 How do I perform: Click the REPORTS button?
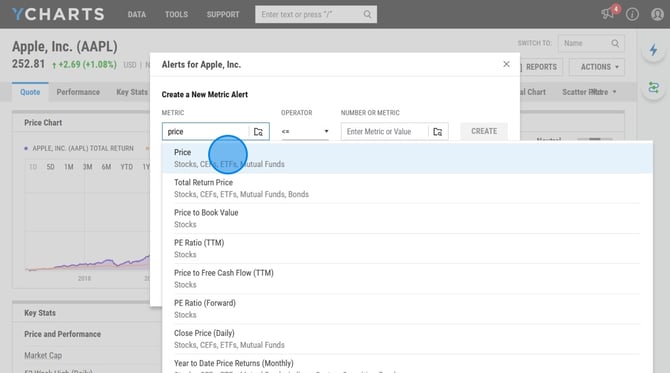click(x=541, y=67)
